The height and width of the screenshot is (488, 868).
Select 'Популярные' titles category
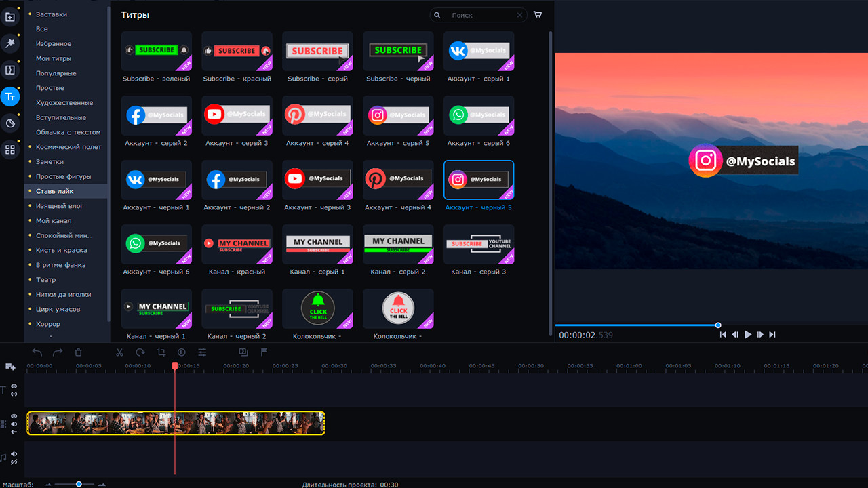56,73
